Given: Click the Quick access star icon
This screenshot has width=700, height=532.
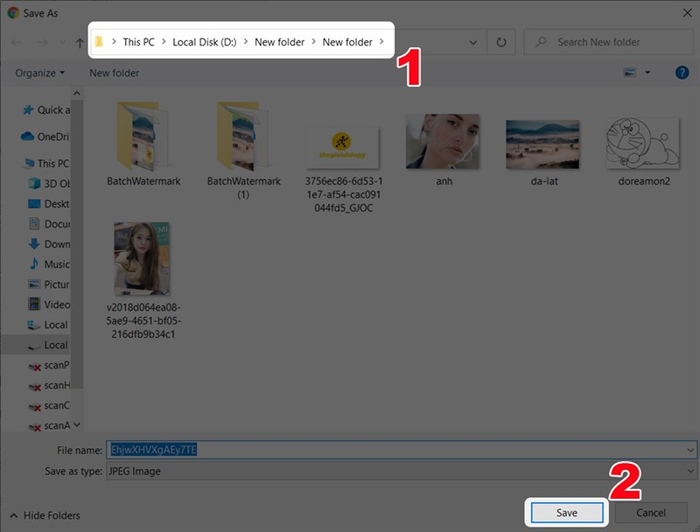Looking at the screenshot, I should tap(28, 110).
